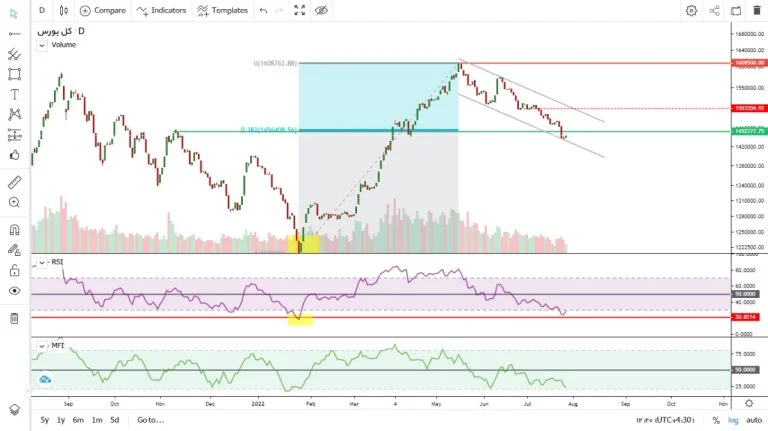The width and height of the screenshot is (768, 431).
Task: Click the Go to date button
Action: (150, 420)
